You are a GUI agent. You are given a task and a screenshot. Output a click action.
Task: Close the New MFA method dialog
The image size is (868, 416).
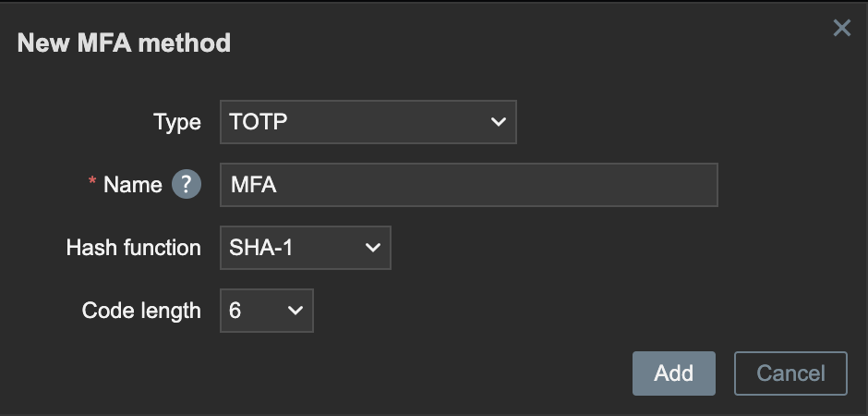point(841,29)
